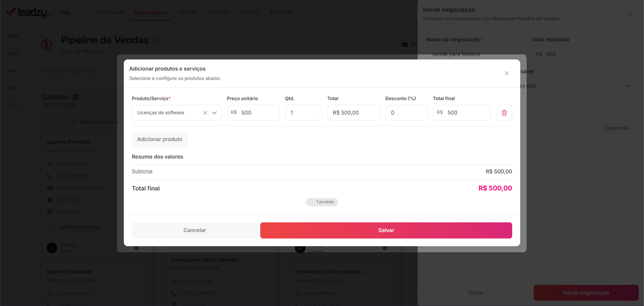
Task: Click the Captado column info icon
Action: coord(75,97)
